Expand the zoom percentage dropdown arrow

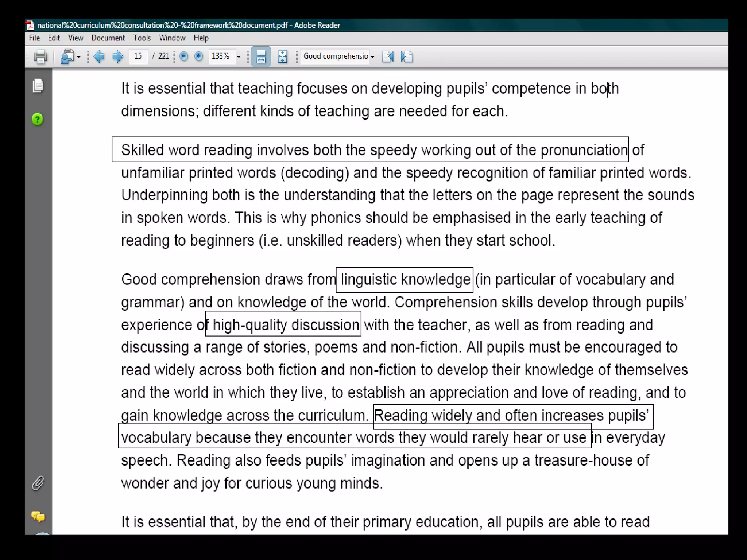(239, 57)
